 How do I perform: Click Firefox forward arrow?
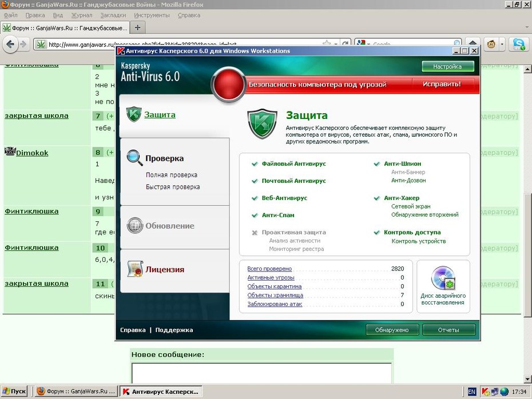click(23, 44)
